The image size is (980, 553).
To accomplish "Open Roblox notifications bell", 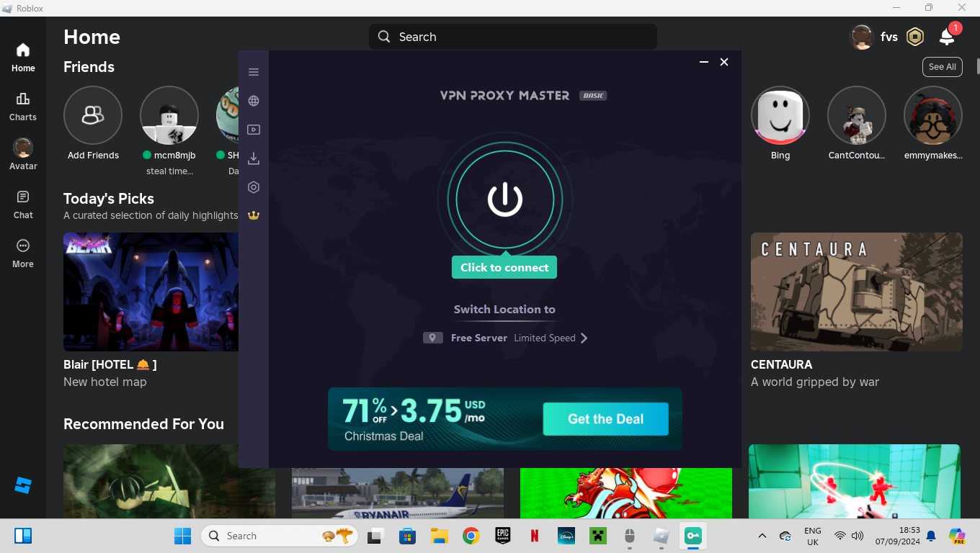I will coord(948,37).
